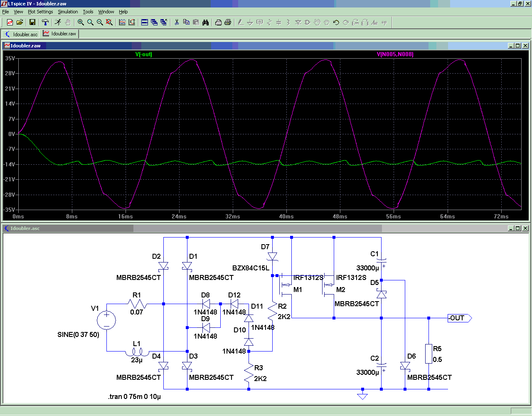The height and width of the screenshot is (416, 532).
Task: Open a file with the folder icon
Action: tap(20, 22)
